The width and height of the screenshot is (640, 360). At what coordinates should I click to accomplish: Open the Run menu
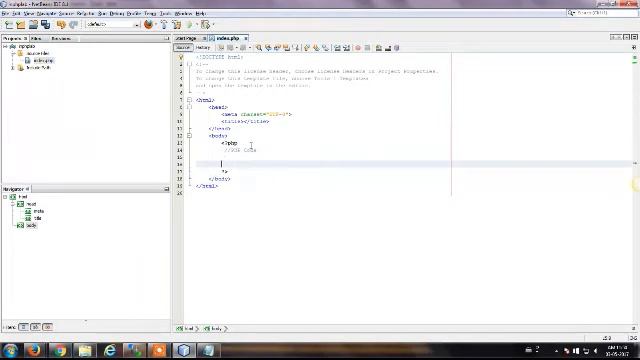[x=102, y=13]
